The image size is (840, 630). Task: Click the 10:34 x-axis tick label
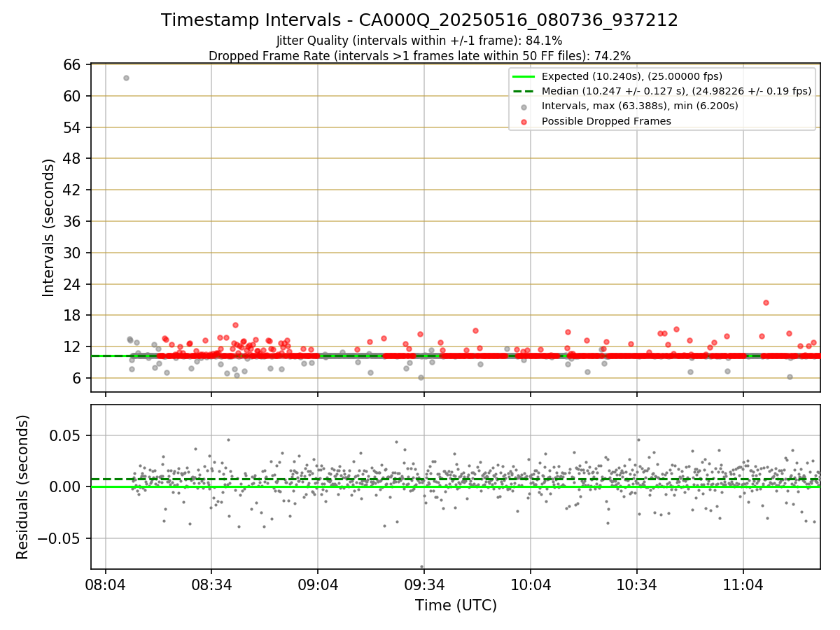click(x=636, y=584)
